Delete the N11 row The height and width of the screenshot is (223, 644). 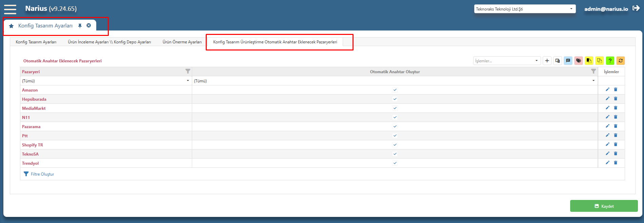click(x=616, y=117)
